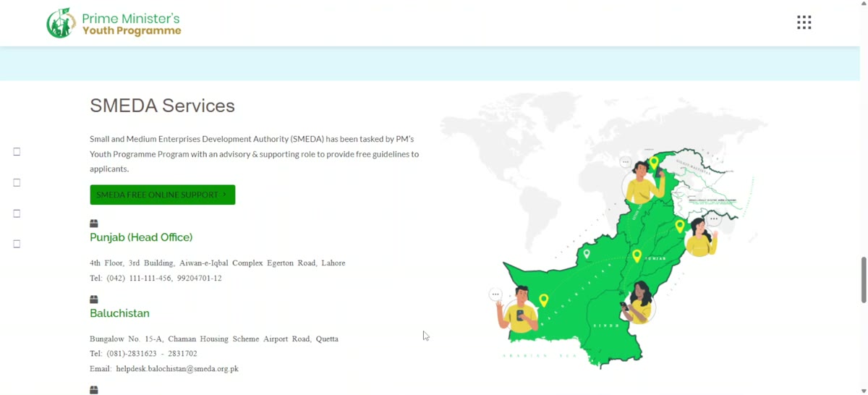The height and width of the screenshot is (395, 868).
Task: Open the Baluchistan office heading
Action: point(119,313)
